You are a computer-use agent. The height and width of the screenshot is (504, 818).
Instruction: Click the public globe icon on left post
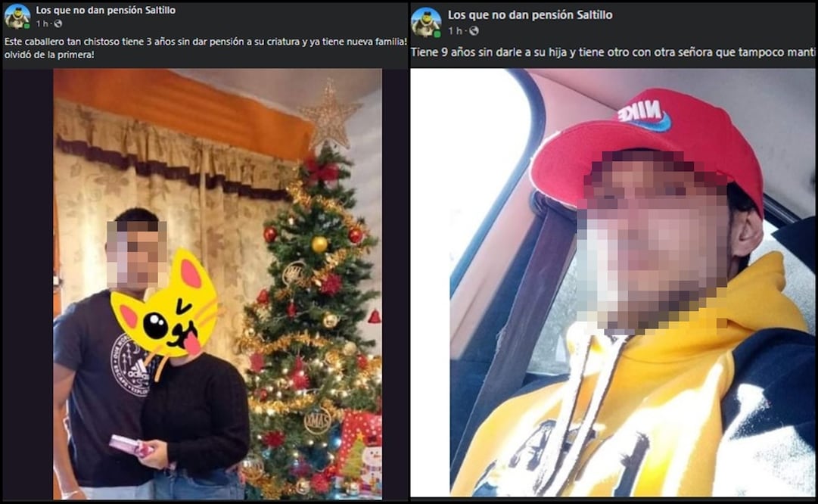tap(58, 24)
